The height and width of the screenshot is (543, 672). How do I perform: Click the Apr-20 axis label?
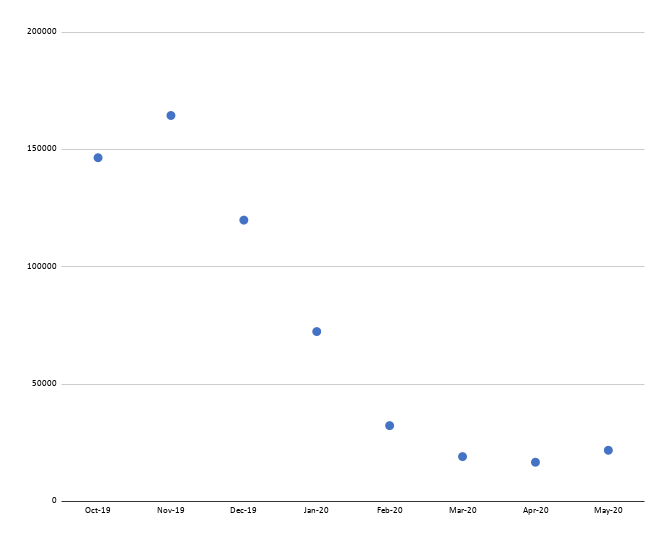535,510
